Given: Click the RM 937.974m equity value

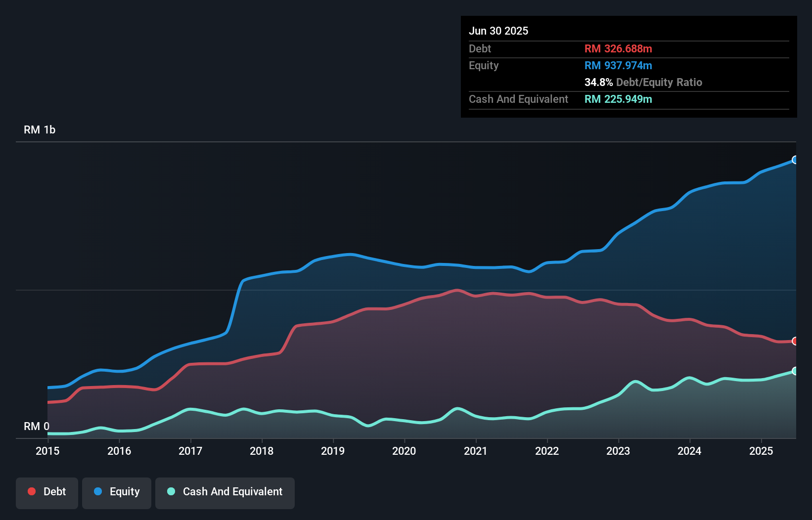Looking at the screenshot, I should coord(618,65).
